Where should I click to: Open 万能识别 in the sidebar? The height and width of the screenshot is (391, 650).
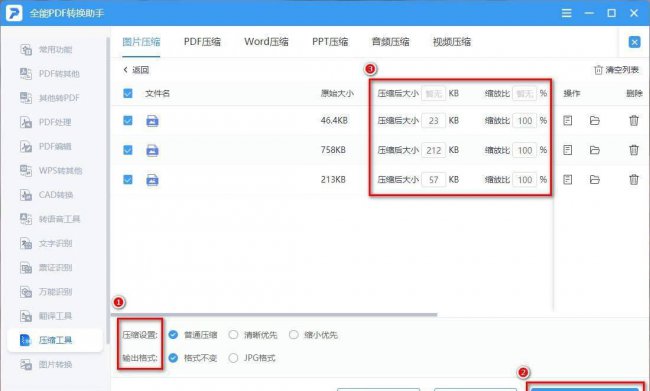pos(46,292)
